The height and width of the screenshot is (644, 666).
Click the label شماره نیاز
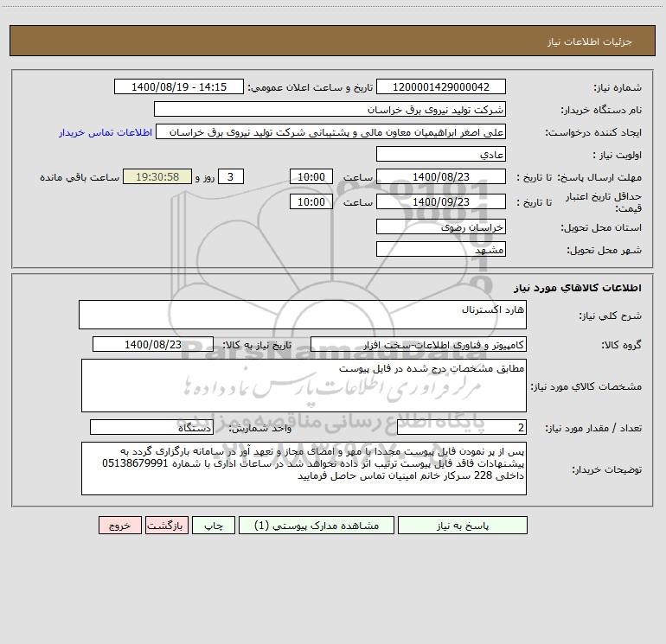tap(618, 88)
